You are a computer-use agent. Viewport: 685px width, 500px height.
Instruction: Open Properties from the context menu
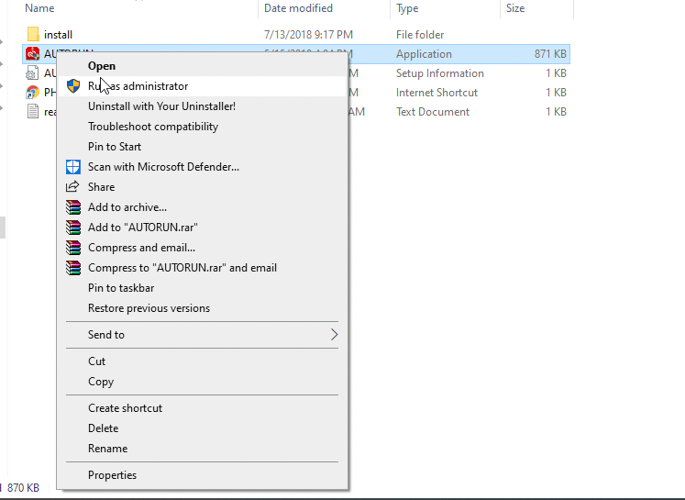(112, 475)
